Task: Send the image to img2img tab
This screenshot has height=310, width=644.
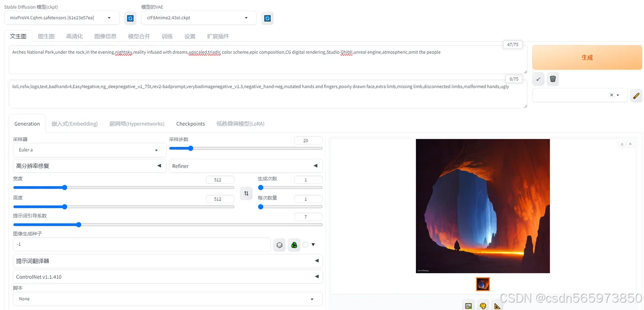Action: tap(468, 305)
